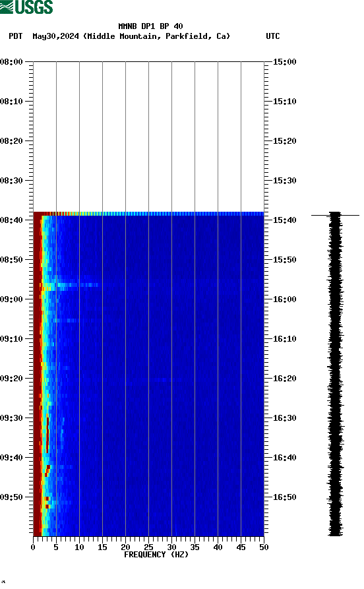Click the 08:40 PDT time label
This screenshot has width=364, height=589.
11,220
